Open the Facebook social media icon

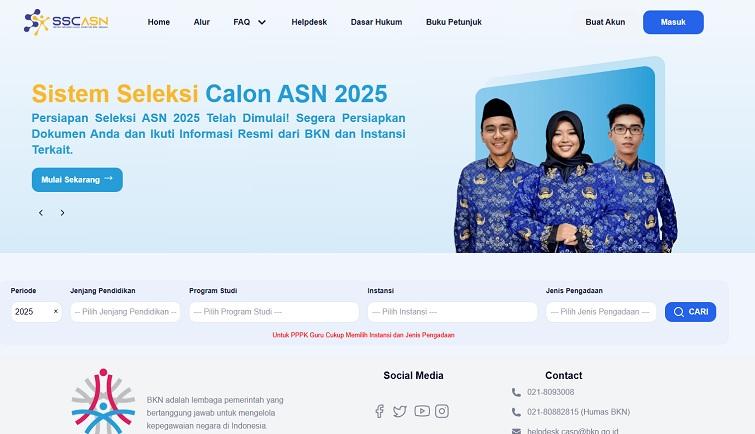pos(379,411)
